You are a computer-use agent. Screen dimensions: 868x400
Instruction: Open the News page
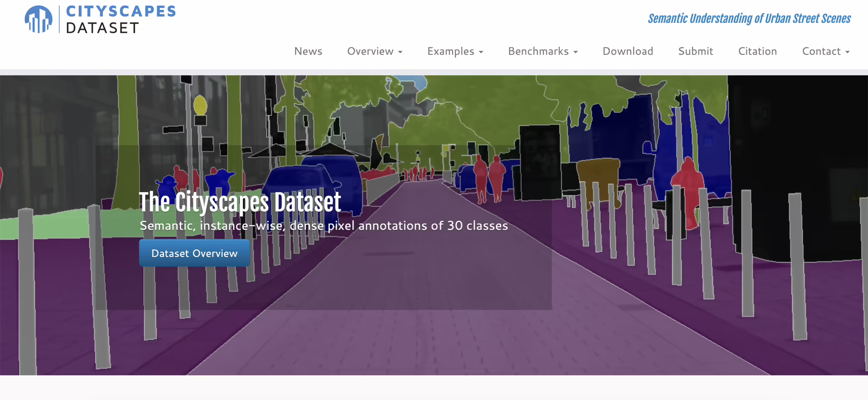(308, 51)
